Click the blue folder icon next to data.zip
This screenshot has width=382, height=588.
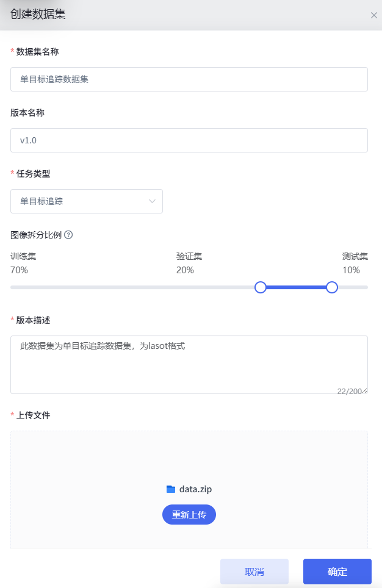171,489
